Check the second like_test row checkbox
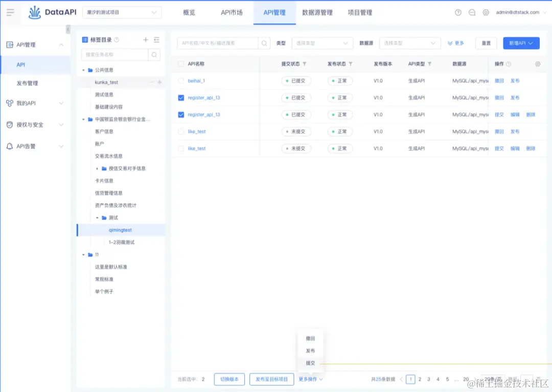Image resolution: width=552 pixels, height=392 pixels. (181, 148)
